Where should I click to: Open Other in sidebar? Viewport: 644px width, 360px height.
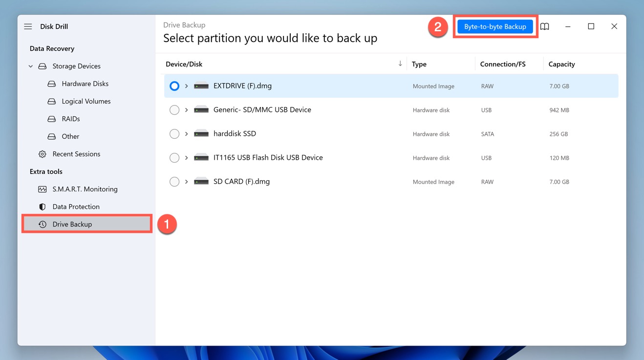coord(70,136)
